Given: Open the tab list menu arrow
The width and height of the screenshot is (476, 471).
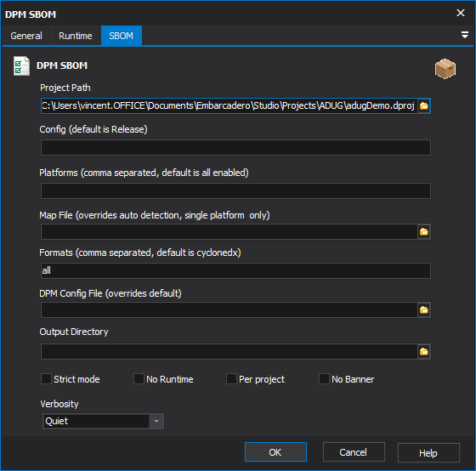Looking at the screenshot, I should coord(464,35).
